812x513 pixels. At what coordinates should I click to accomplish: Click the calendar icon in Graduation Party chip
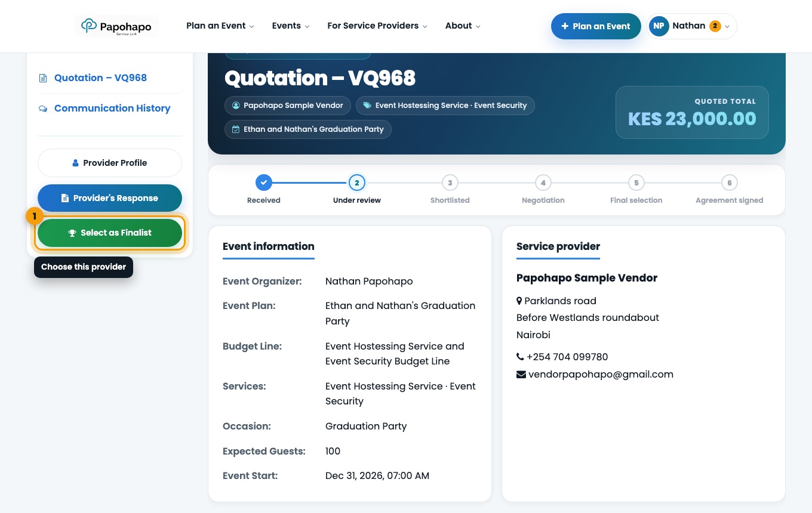point(236,129)
